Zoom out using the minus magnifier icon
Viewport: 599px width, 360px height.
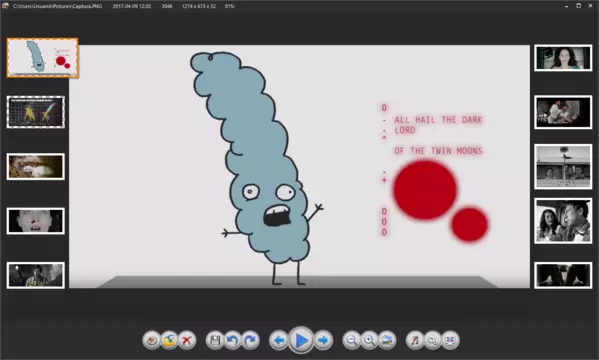pos(351,340)
